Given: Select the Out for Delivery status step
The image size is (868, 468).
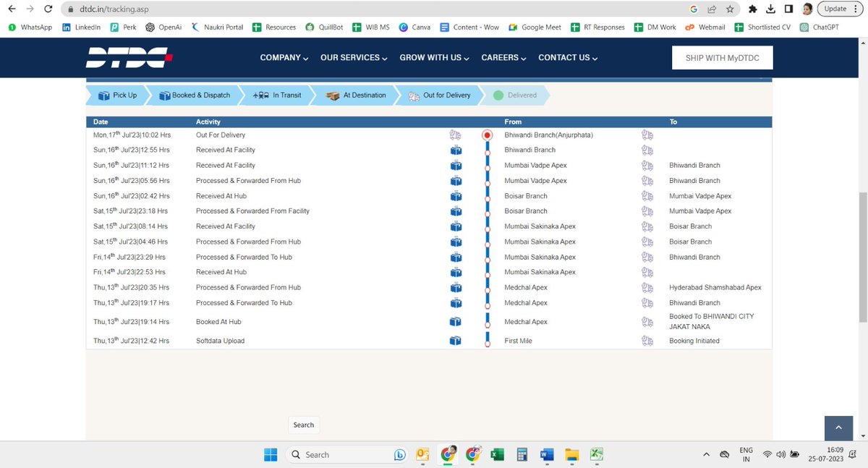Looking at the screenshot, I should pos(438,95).
